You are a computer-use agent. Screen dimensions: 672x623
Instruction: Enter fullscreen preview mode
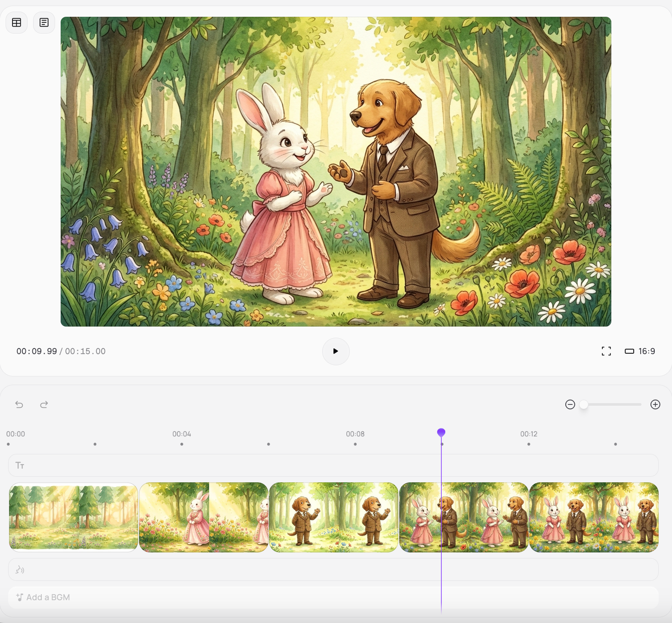tap(606, 351)
